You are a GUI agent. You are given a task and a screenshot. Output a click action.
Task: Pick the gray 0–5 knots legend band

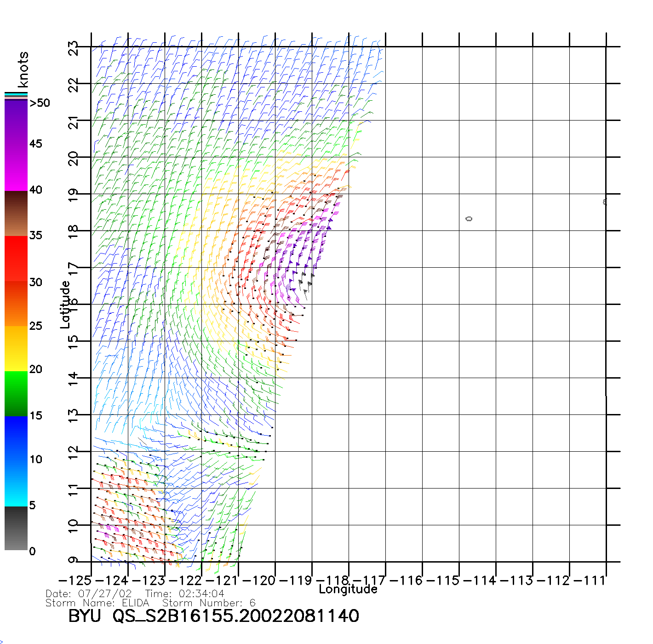pyautogui.click(x=16, y=528)
